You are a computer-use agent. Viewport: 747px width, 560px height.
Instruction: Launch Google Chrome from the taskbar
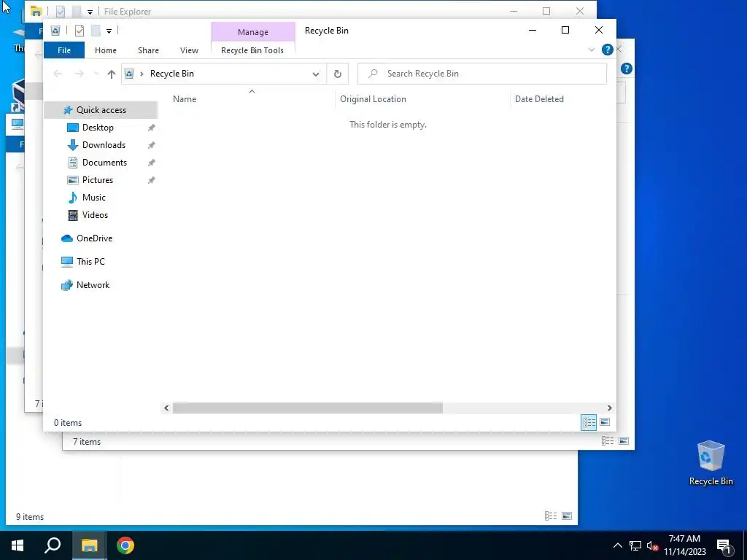click(125, 545)
